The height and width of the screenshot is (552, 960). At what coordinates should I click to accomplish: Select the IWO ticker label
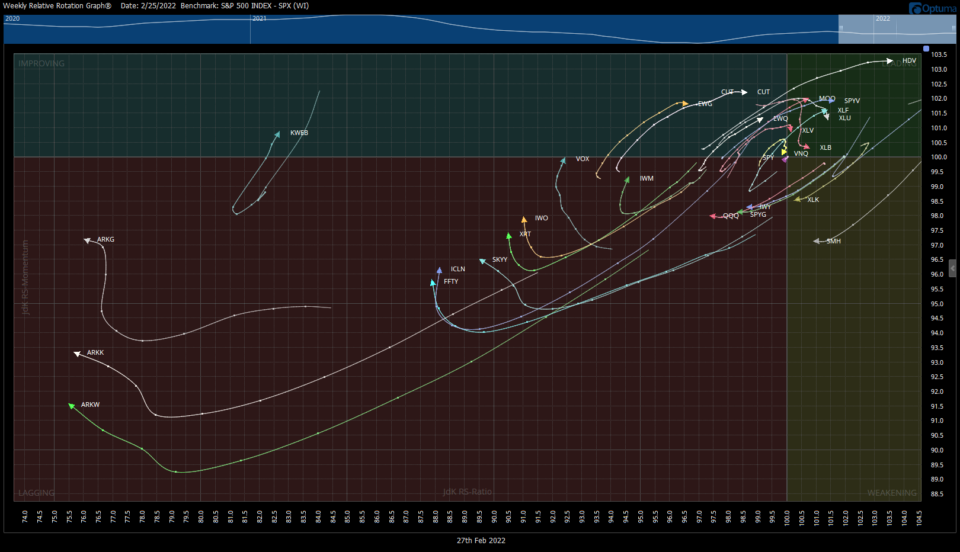pos(541,218)
